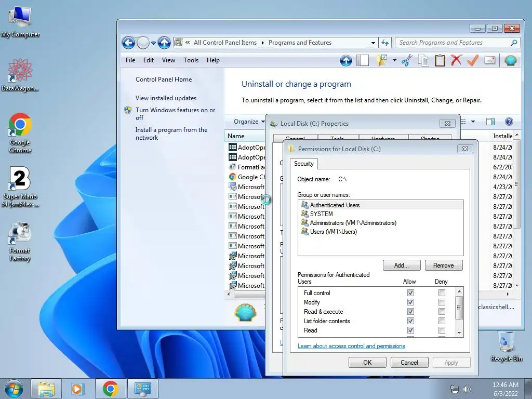Click the red X Delete toolbar icon
The image size is (532, 399).
point(456,60)
